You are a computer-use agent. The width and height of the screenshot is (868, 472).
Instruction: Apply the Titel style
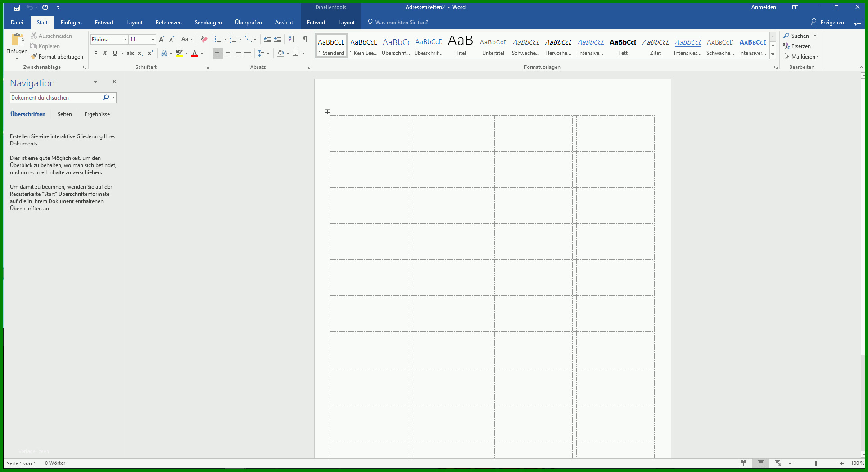[x=461, y=45]
